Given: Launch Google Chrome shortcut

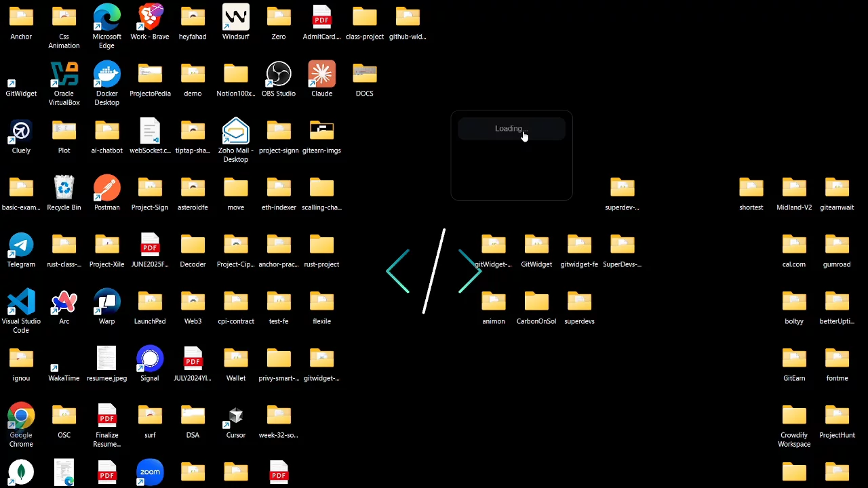Looking at the screenshot, I should coord(21,416).
